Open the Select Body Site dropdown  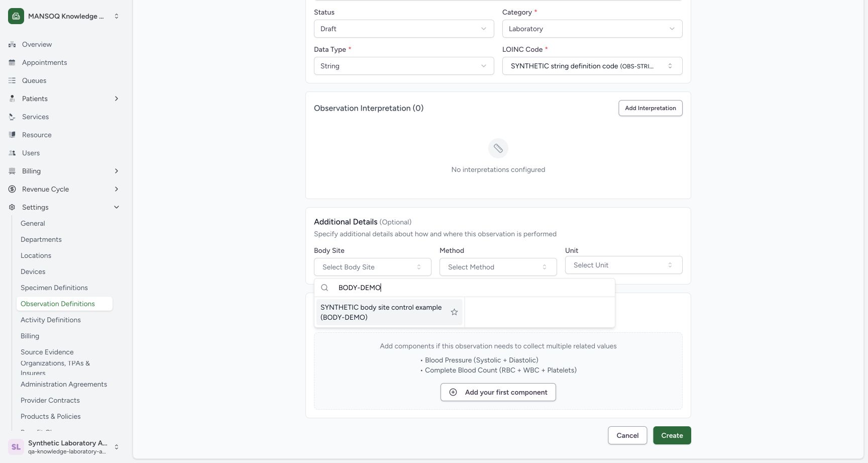(373, 267)
